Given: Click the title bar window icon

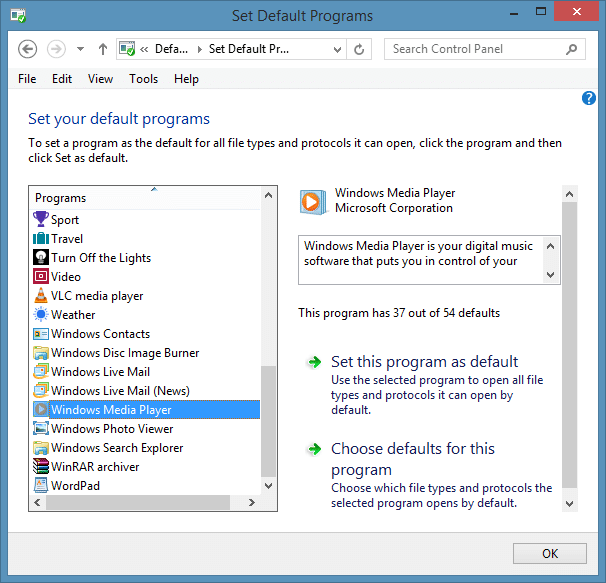Looking at the screenshot, I should pos(18,15).
